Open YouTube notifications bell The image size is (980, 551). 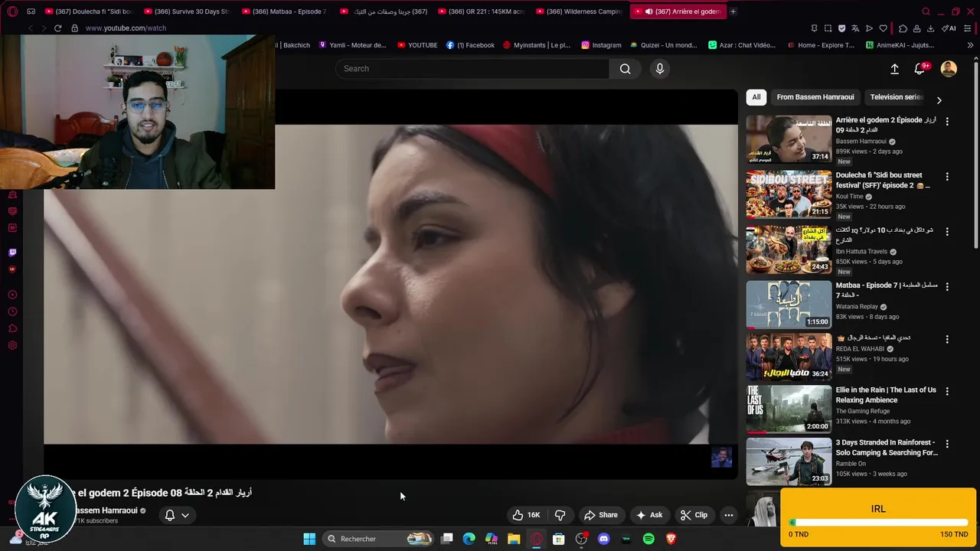920,69
